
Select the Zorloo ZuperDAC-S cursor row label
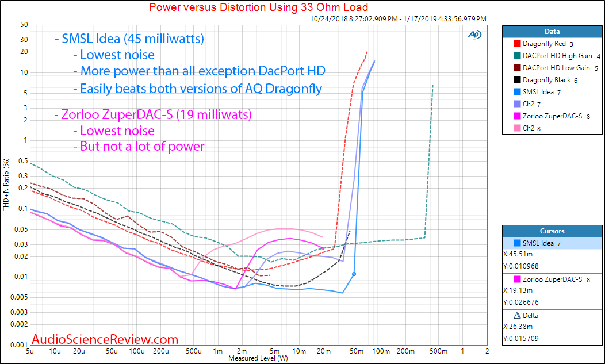(x=552, y=279)
